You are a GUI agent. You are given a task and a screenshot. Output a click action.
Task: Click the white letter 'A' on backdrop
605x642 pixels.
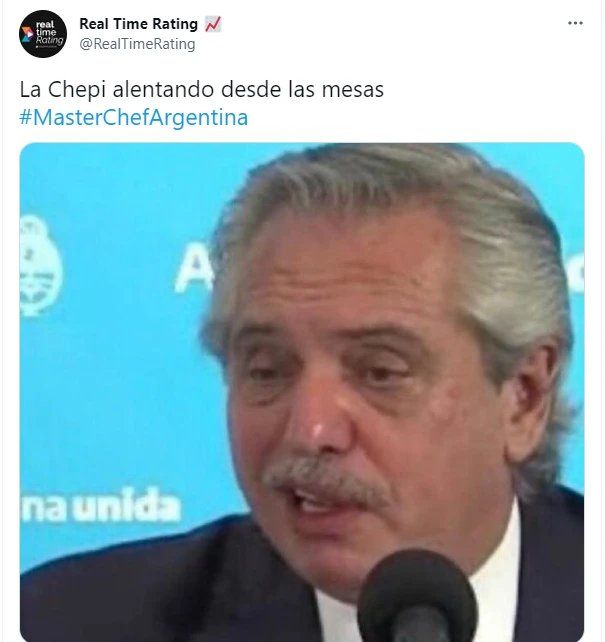(x=194, y=267)
